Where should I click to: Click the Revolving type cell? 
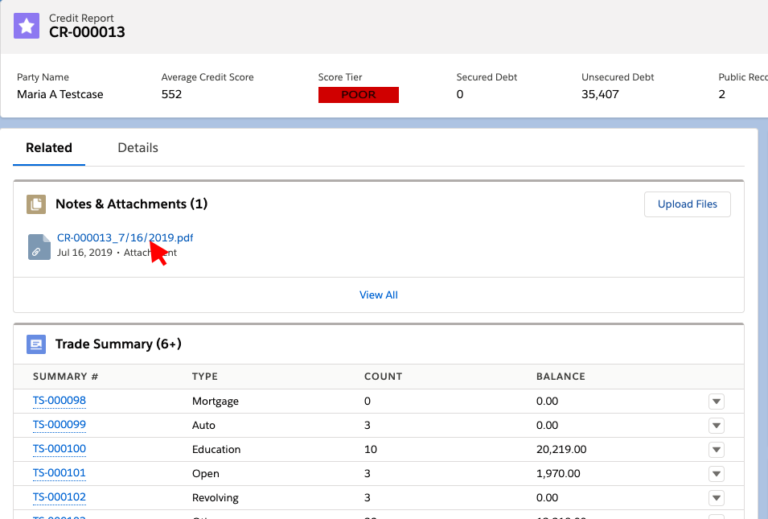click(x=216, y=498)
